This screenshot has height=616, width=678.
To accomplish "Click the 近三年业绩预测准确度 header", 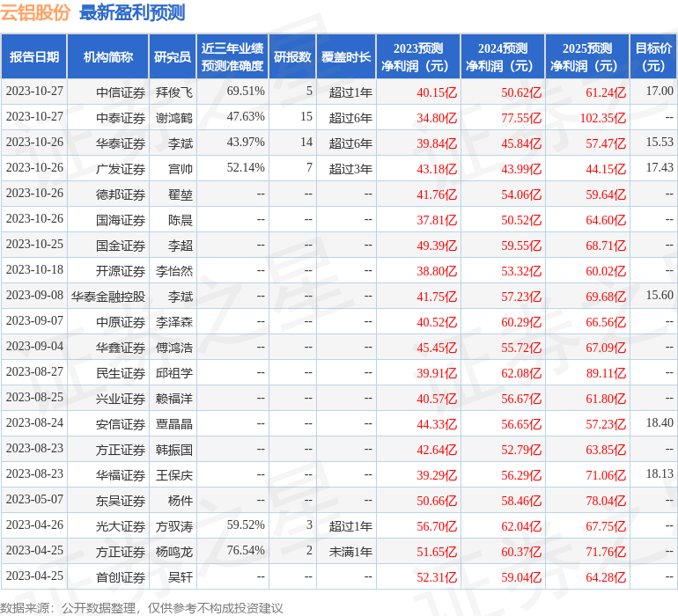I will click(x=232, y=56).
